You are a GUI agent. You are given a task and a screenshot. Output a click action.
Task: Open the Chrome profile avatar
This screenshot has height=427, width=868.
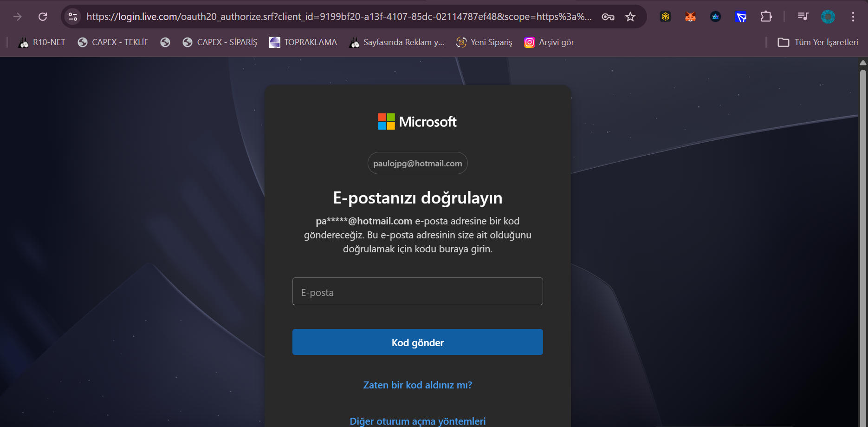(828, 17)
